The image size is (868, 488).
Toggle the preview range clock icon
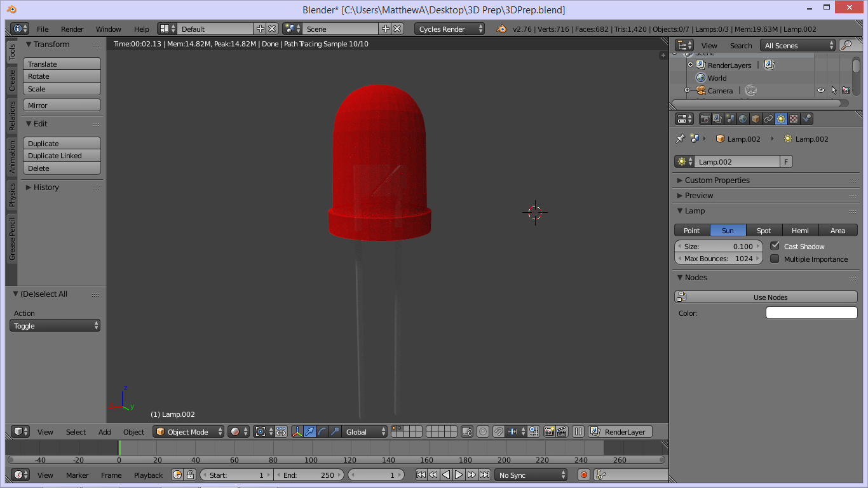(x=177, y=475)
